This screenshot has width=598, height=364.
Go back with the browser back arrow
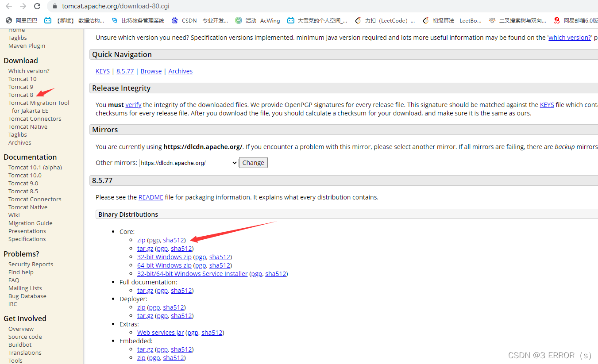(9, 6)
